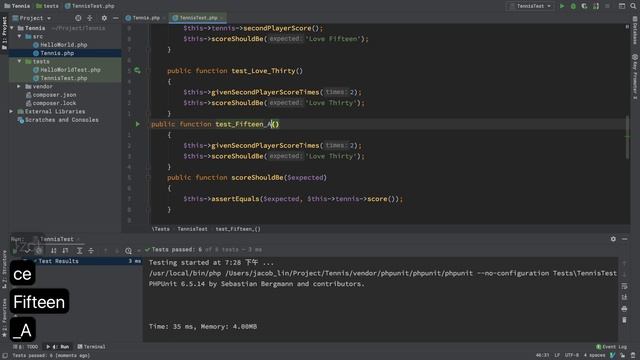
Task: Click stop button in top toolbar
Action: pos(607,6)
